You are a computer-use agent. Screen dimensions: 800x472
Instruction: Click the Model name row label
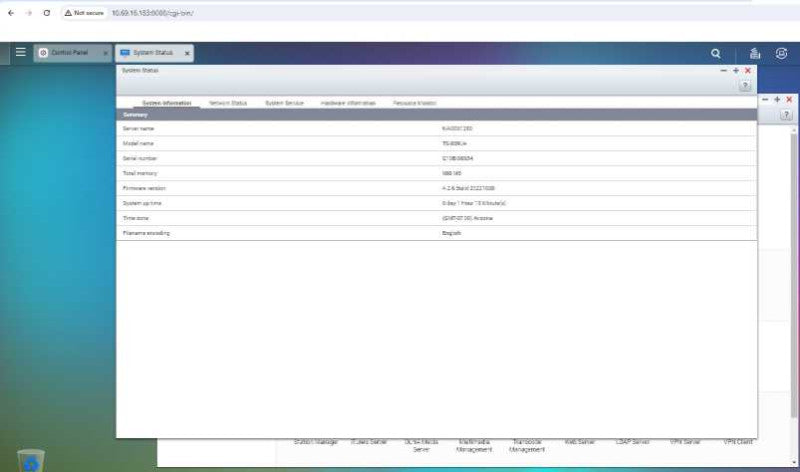tap(138, 143)
